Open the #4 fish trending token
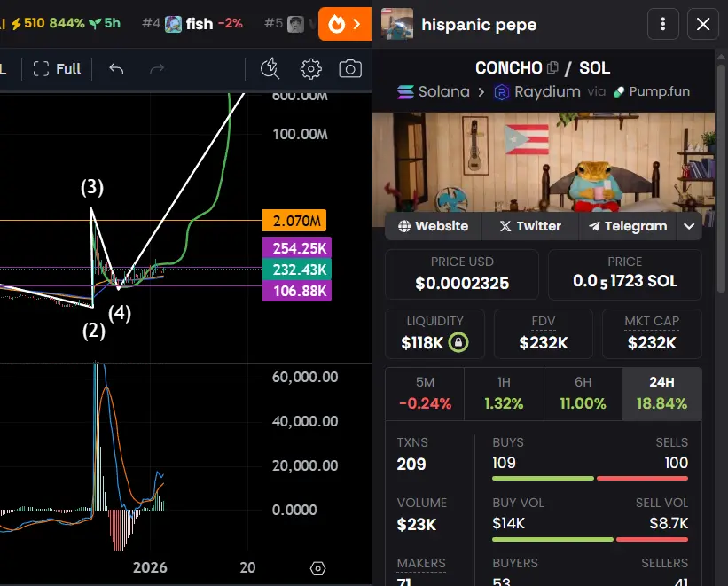The width and height of the screenshot is (728, 586). click(192, 23)
